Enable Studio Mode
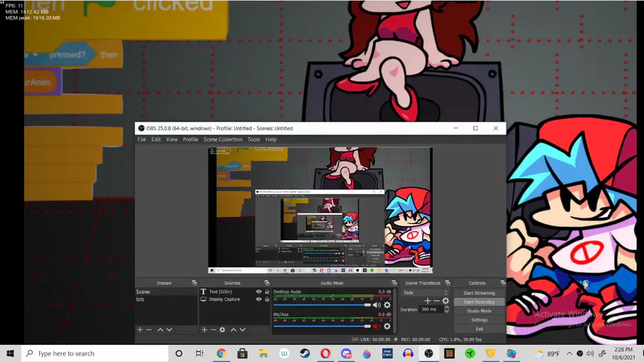The width and height of the screenshot is (644, 362). pyautogui.click(x=479, y=311)
